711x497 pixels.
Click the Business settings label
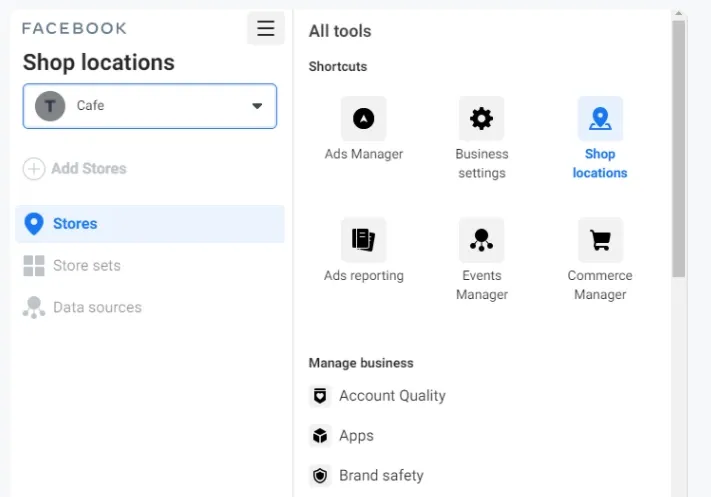coord(482,163)
